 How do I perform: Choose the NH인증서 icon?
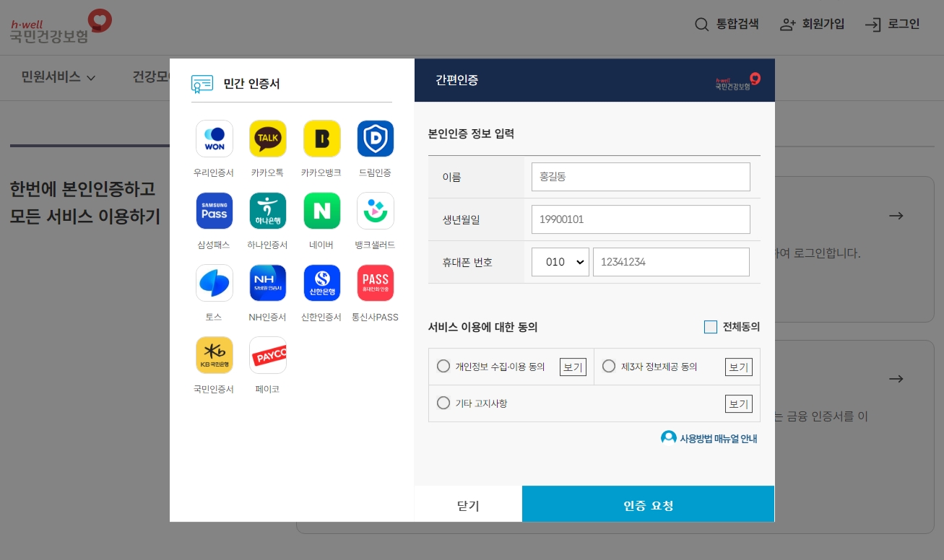[x=268, y=283]
